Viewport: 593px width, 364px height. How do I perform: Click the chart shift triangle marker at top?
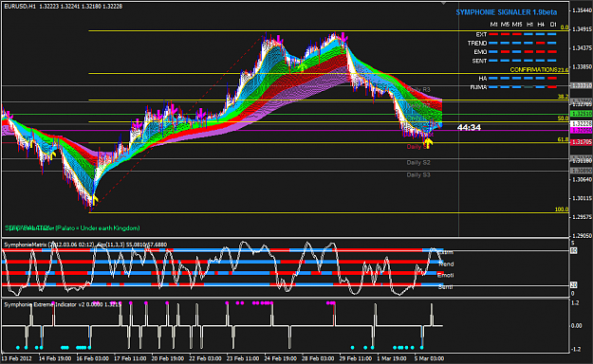tap(444, 3)
